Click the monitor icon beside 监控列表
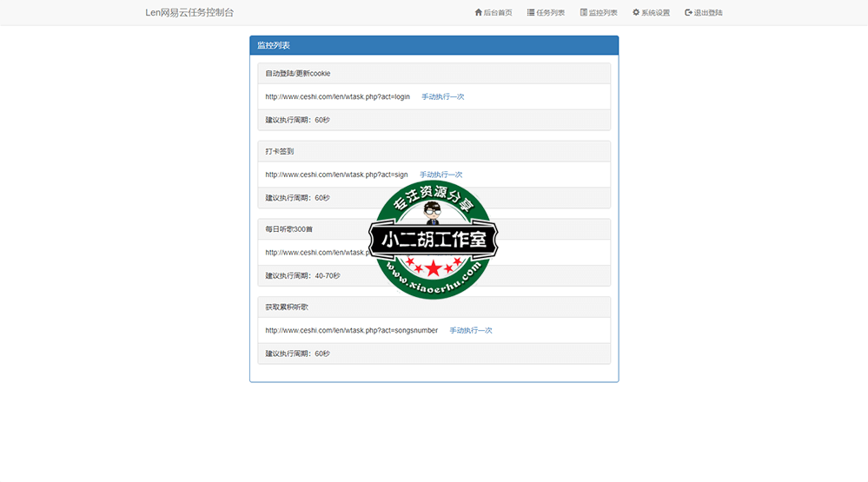This screenshot has width=868, height=482. click(584, 13)
